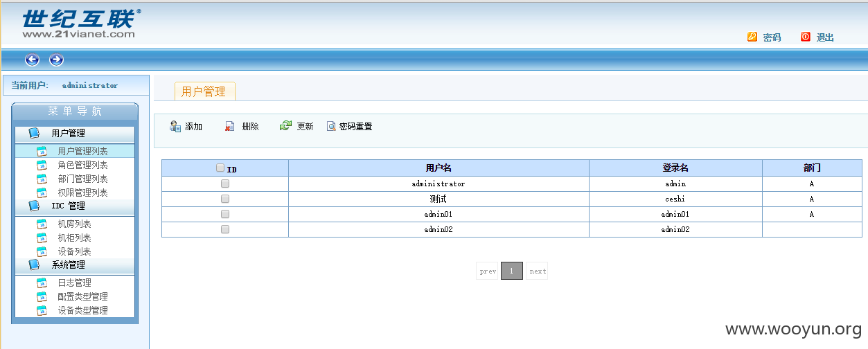Click the book icon beside IDC 管理

(34, 206)
